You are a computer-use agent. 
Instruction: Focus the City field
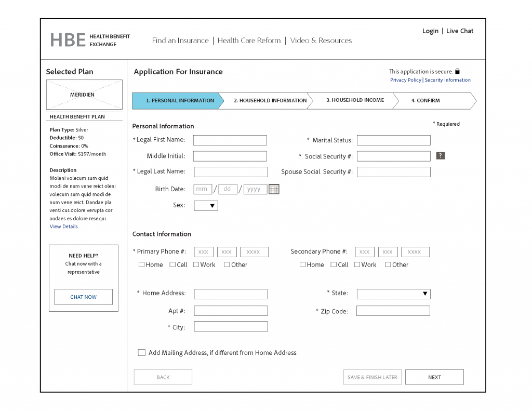[231, 326]
